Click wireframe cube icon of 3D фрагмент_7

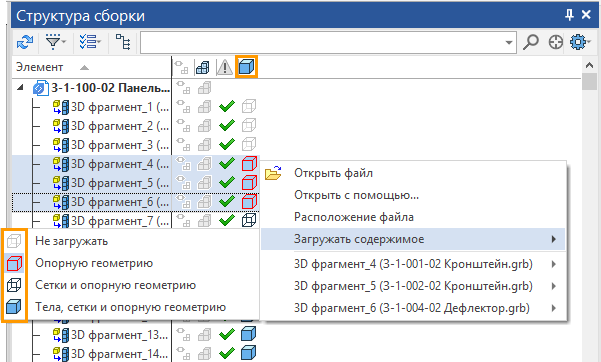[x=249, y=220]
